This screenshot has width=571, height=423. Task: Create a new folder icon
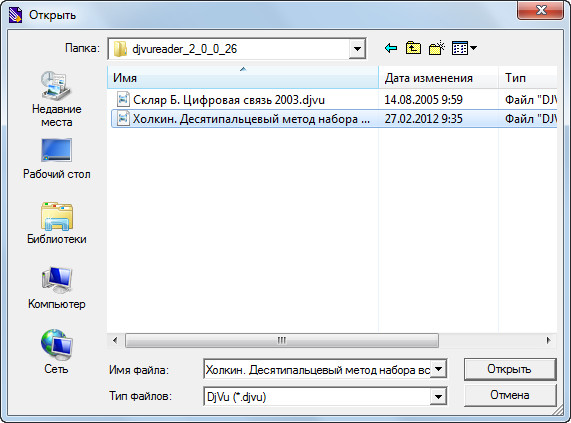[x=437, y=48]
